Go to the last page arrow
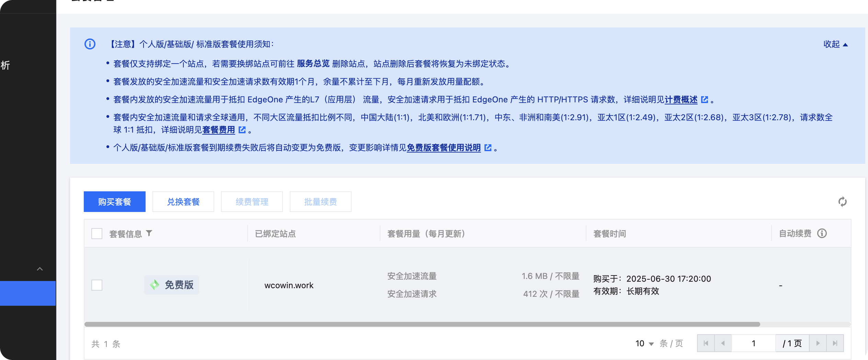The height and width of the screenshot is (360, 868). coord(835,343)
